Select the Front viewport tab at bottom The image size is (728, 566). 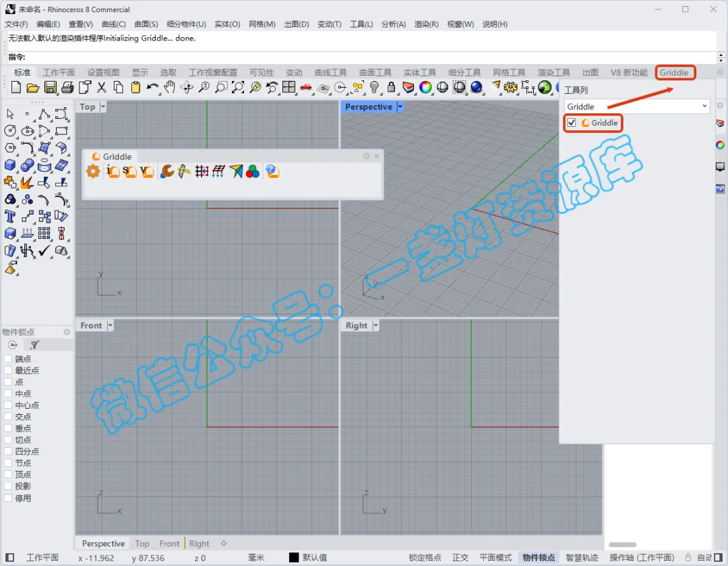169,543
